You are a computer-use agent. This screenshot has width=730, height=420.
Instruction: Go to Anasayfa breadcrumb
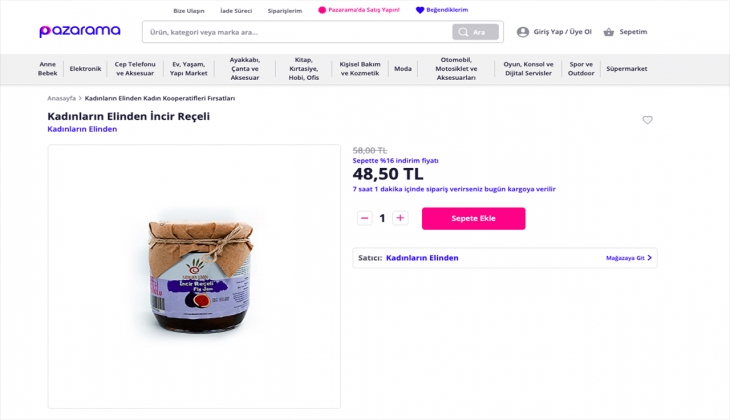(x=61, y=98)
